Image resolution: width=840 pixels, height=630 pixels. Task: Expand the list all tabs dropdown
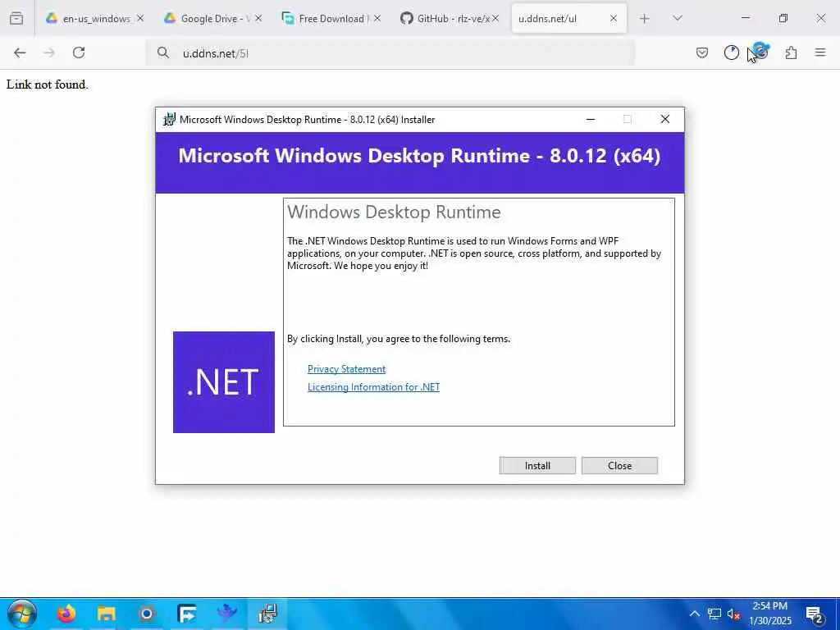pos(678,18)
